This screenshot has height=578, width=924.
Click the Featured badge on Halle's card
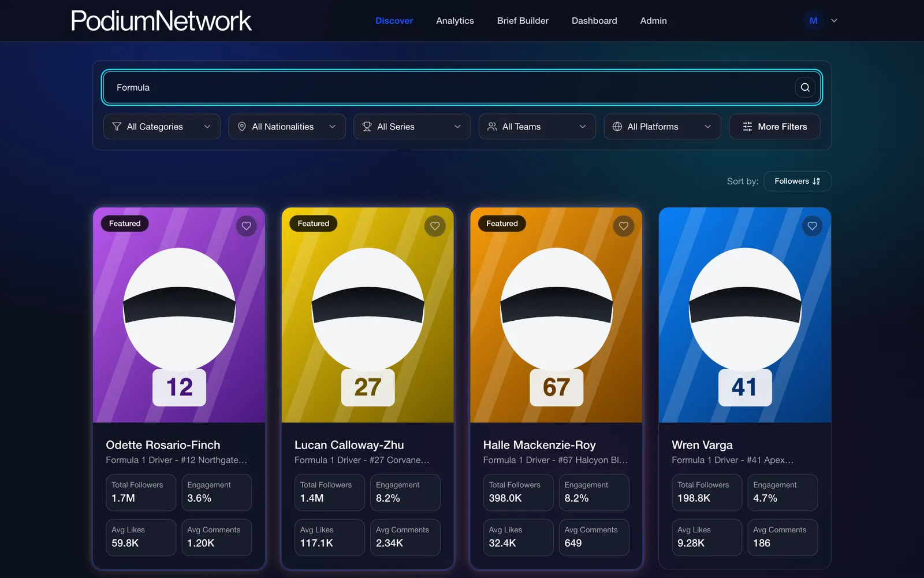(x=502, y=224)
